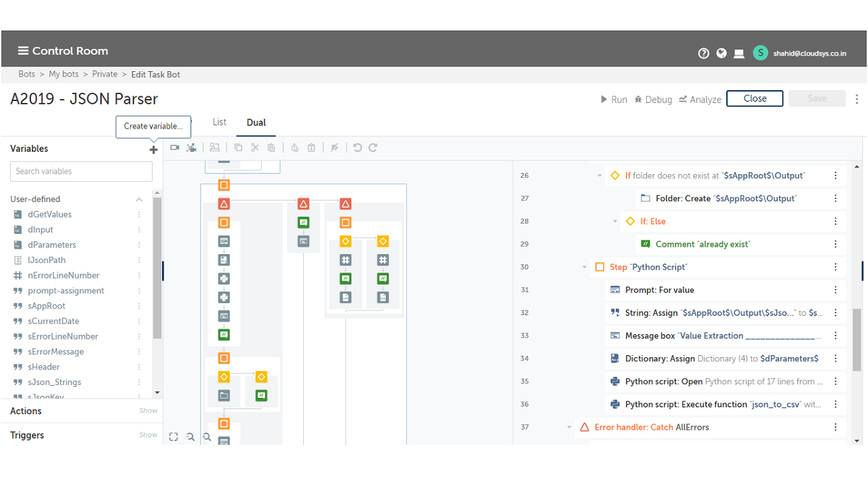Go to Bots breadcrumb
Viewport: 868px width, 488px height.
tap(26, 74)
